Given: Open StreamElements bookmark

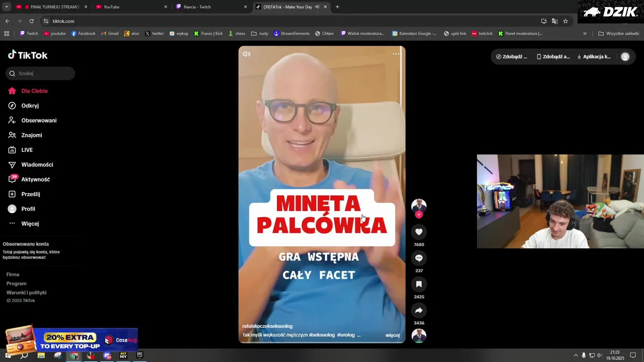Looking at the screenshot, I should (291, 34).
